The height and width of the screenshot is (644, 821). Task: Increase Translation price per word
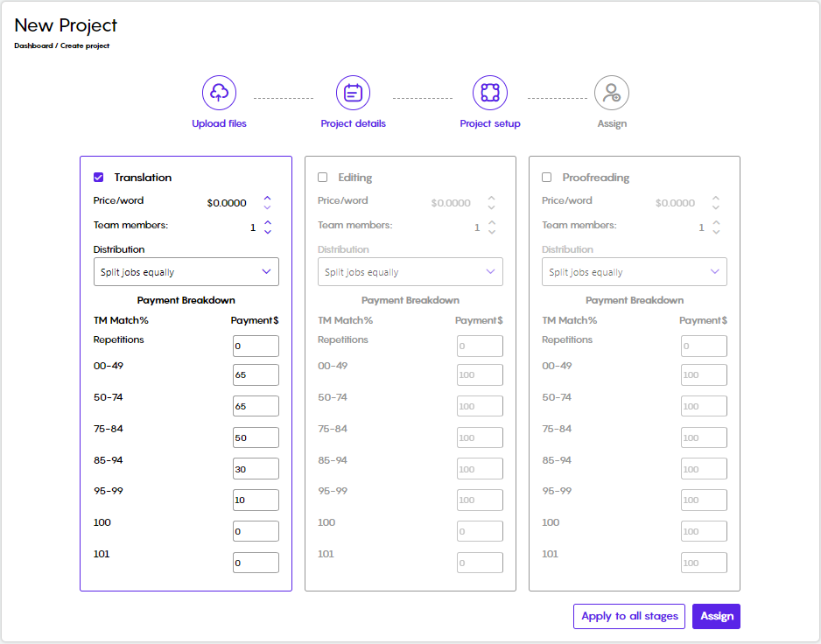[268, 199]
